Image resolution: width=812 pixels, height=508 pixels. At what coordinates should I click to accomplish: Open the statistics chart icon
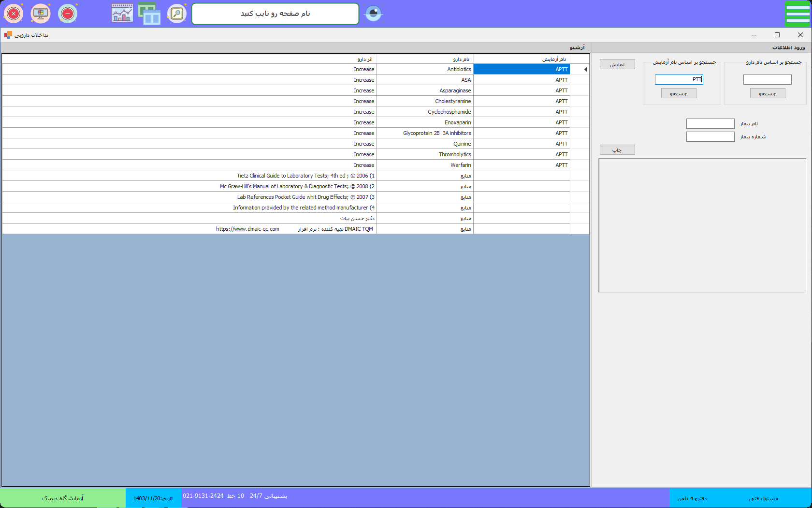[122, 14]
